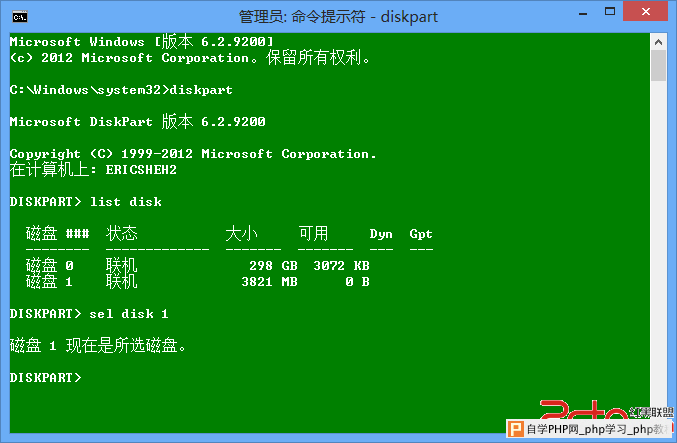677x443 pixels.
Task: Click the 大小 column header
Action: point(241,234)
